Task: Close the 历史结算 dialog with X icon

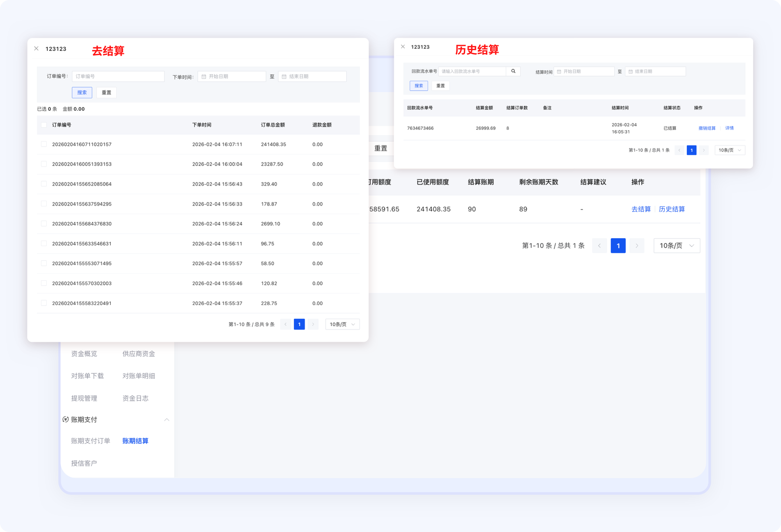Action: click(x=403, y=47)
